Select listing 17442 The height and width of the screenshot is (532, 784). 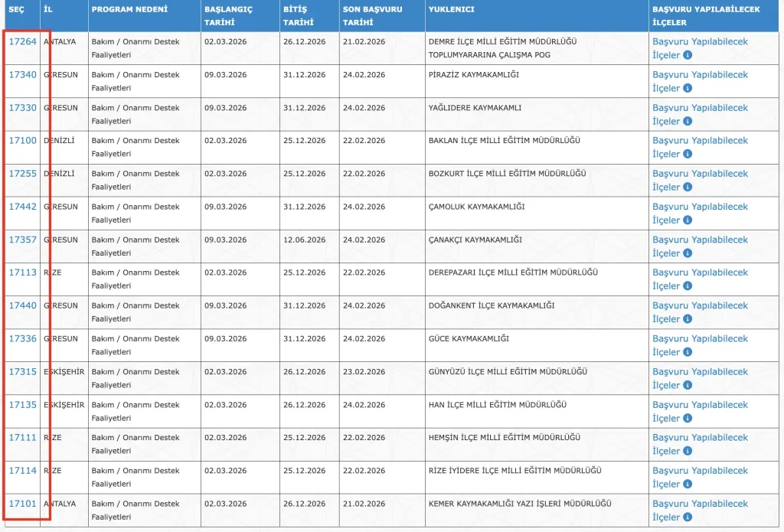pos(22,207)
